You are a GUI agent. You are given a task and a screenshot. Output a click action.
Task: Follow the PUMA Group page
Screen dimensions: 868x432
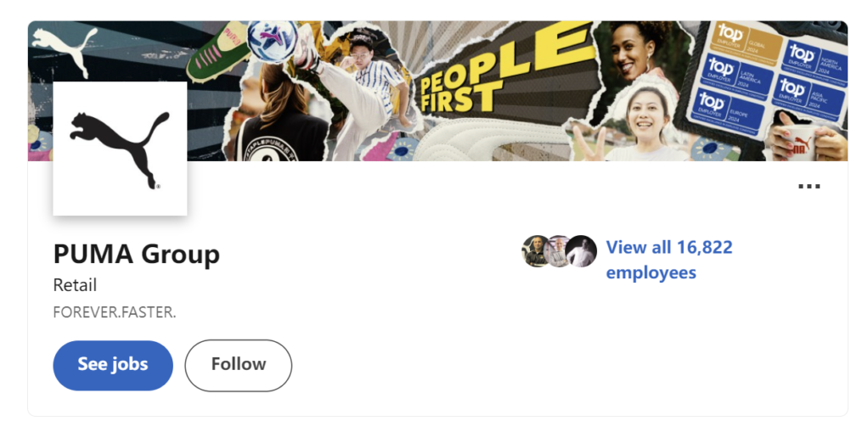click(238, 365)
